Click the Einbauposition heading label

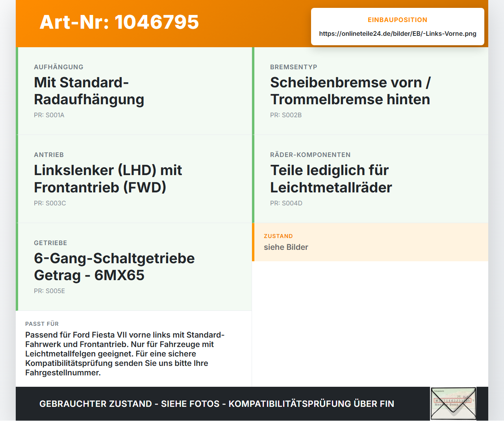tap(397, 20)
